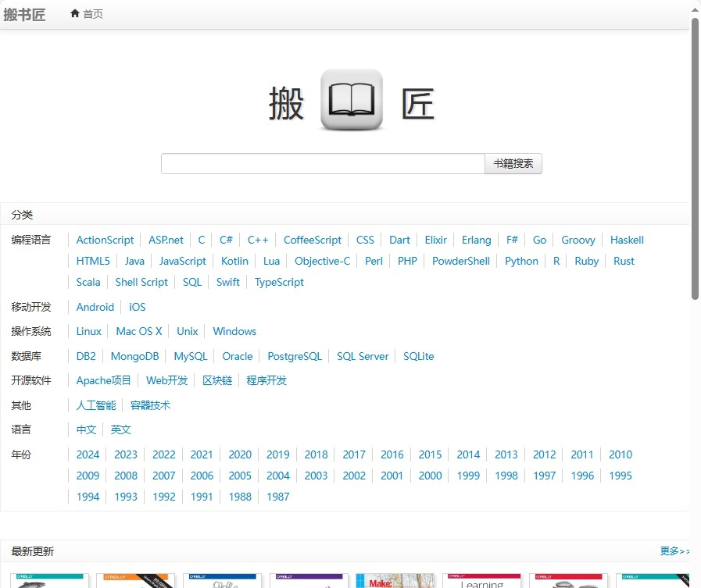Open the 人工智能 category under 其他
The width and height of the screenshot is (701, 588).
tap(95, 405)
